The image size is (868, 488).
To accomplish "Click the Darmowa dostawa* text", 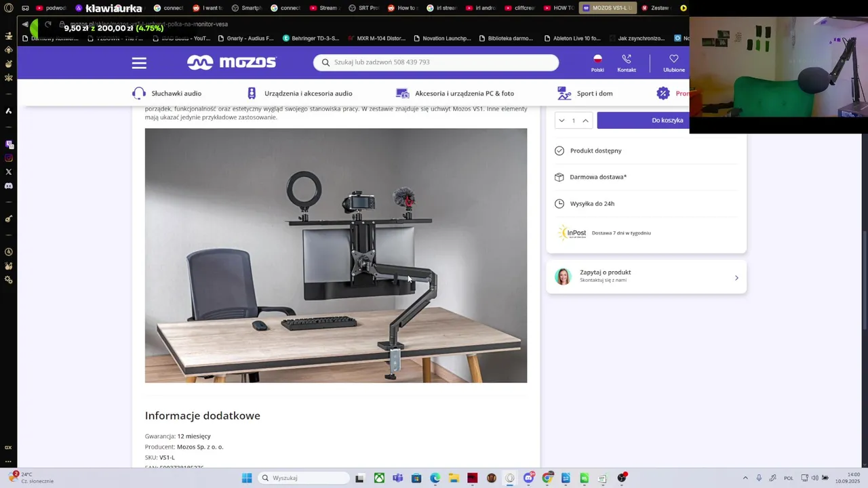I will [x=598, y=177].
